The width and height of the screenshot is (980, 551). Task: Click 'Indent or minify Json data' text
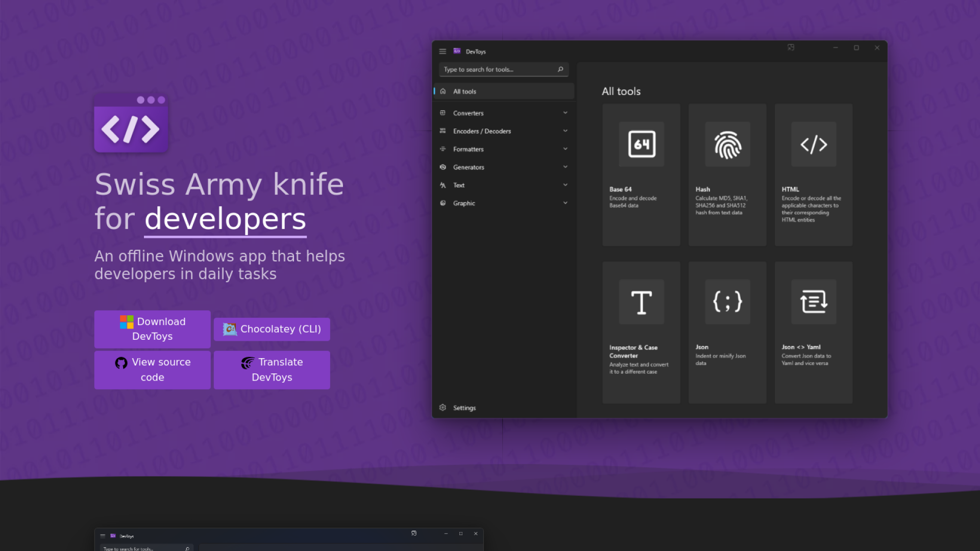(x=720, y=359)
